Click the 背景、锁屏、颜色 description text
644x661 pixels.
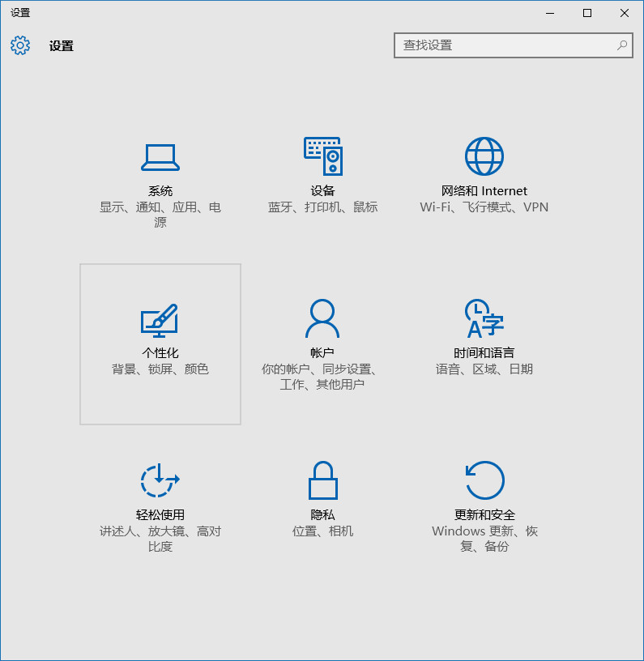(x=160, y=369)
